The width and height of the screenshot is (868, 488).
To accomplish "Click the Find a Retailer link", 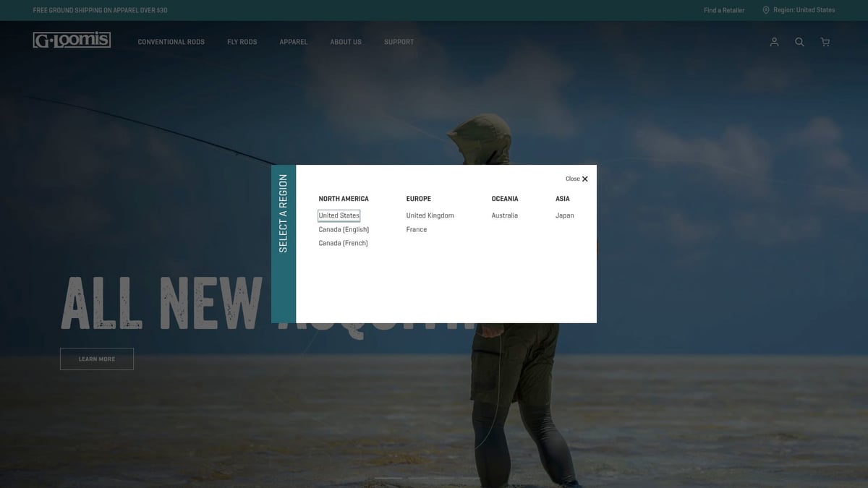I will [724, 9].
